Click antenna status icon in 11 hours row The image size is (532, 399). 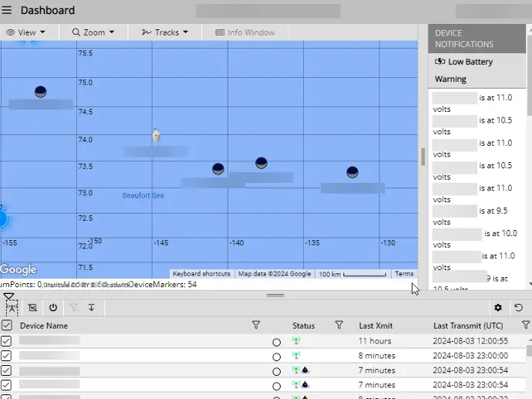(296, 340)
